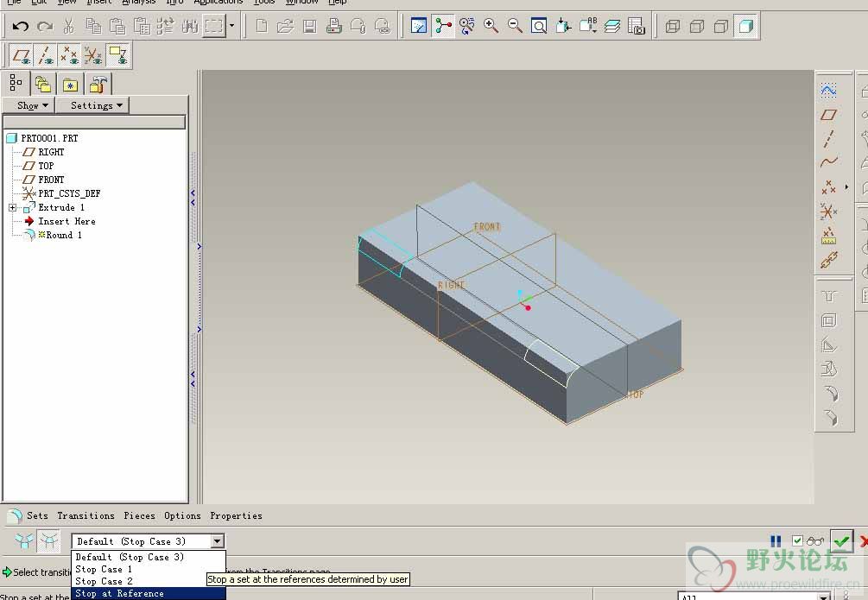Click the Copy icon
This screenshot has width=868, height=600.
pyautogui.click(x=93, y=26)
